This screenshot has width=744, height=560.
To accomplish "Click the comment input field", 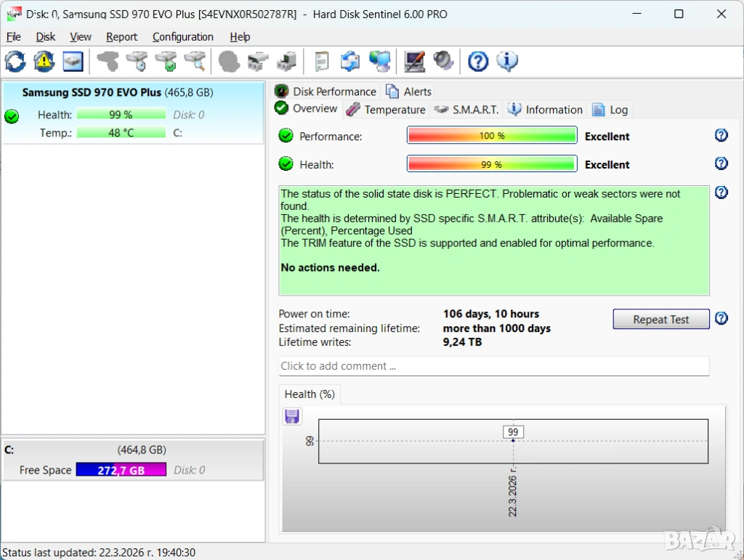I will [x=494, y=366].
